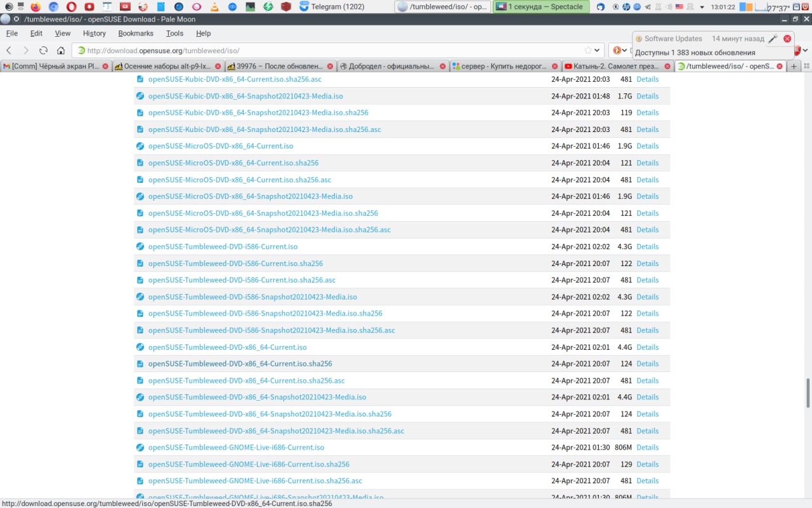Click file icon beside MicroOS-DVD-x86_64-Current.iso.sha256
Screen dimensions: 812x508
click(x=140, y=163)
